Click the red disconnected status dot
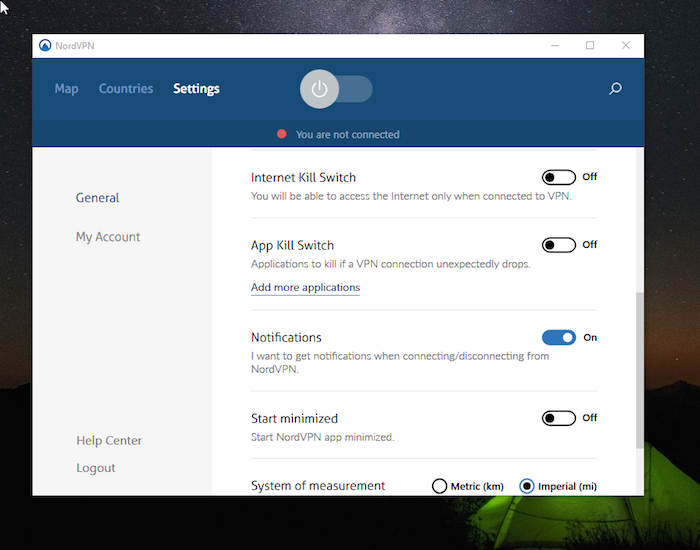The height and width of the screenshot is (550, 700). pos(282,134)
